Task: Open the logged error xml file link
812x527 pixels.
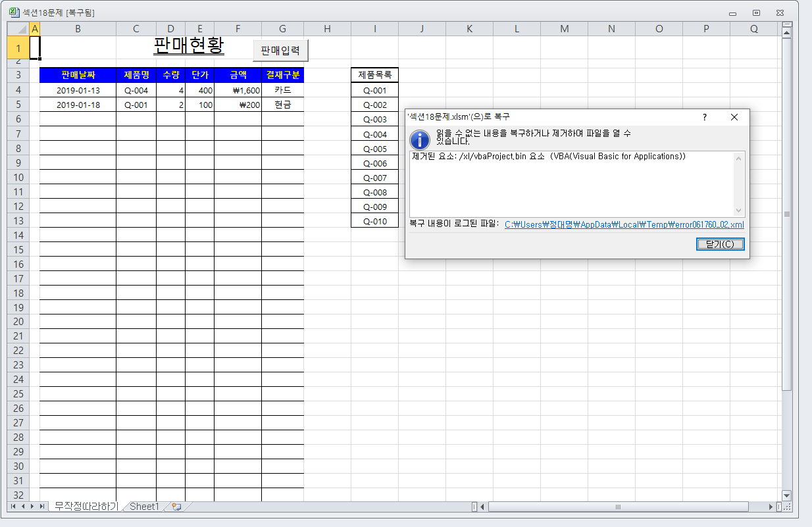Action: pos(624,224)
